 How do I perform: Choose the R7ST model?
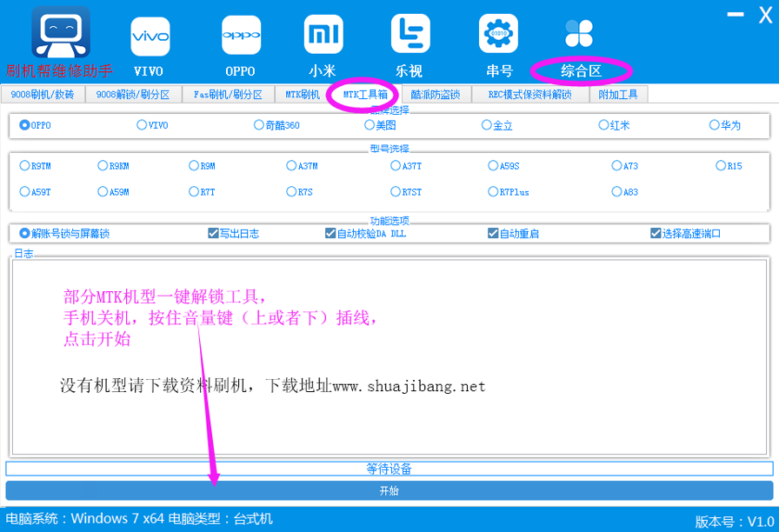[x=396, y=192]
